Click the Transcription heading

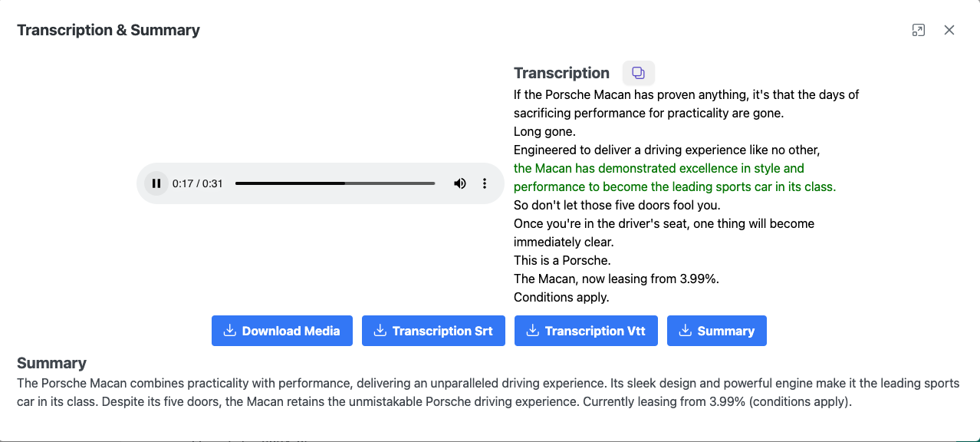click(561, 73)
